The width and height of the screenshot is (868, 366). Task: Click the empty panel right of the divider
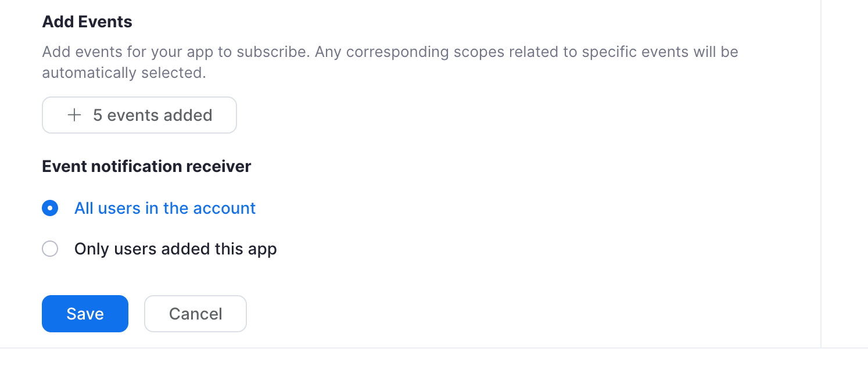click(845, 174)
